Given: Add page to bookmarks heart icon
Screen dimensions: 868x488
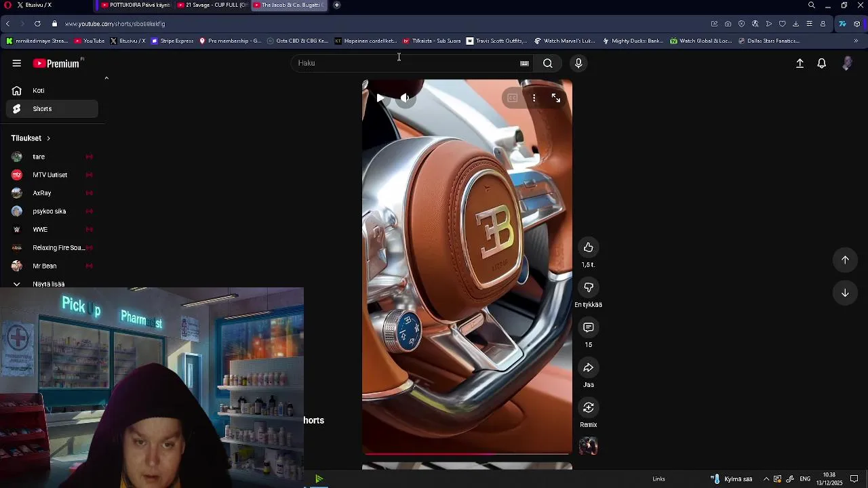Looking at the screenshot, I should [x=782, y=24].
